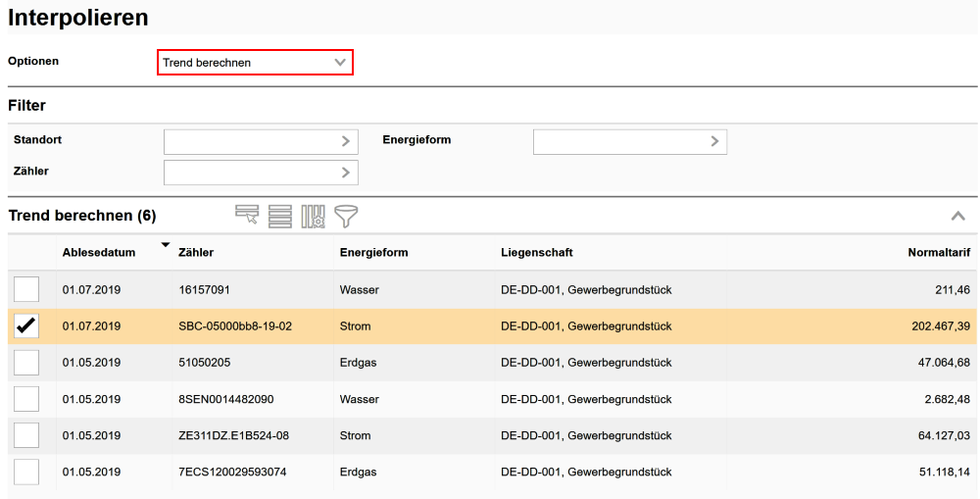The image size is (980, 499).
Task: Open the Standort selection arrow
Action: pos(346,142)
